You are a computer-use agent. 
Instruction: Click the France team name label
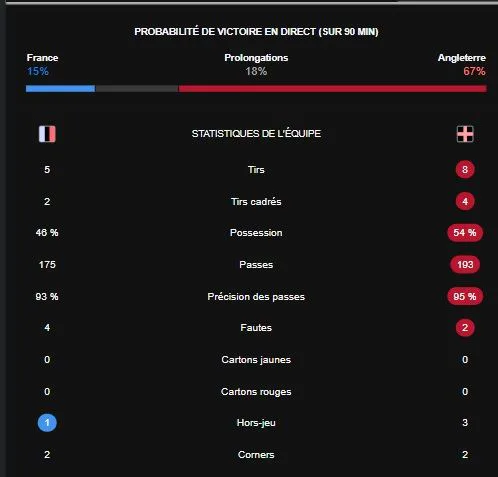tap(42, 58)
